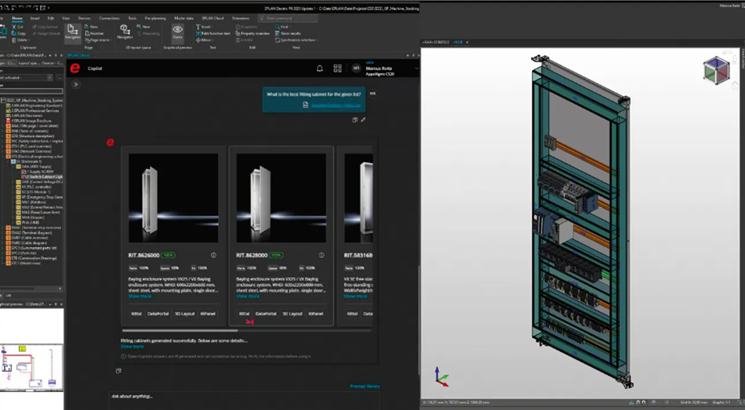Open the Insert ribbon tab

coord(34,18)
